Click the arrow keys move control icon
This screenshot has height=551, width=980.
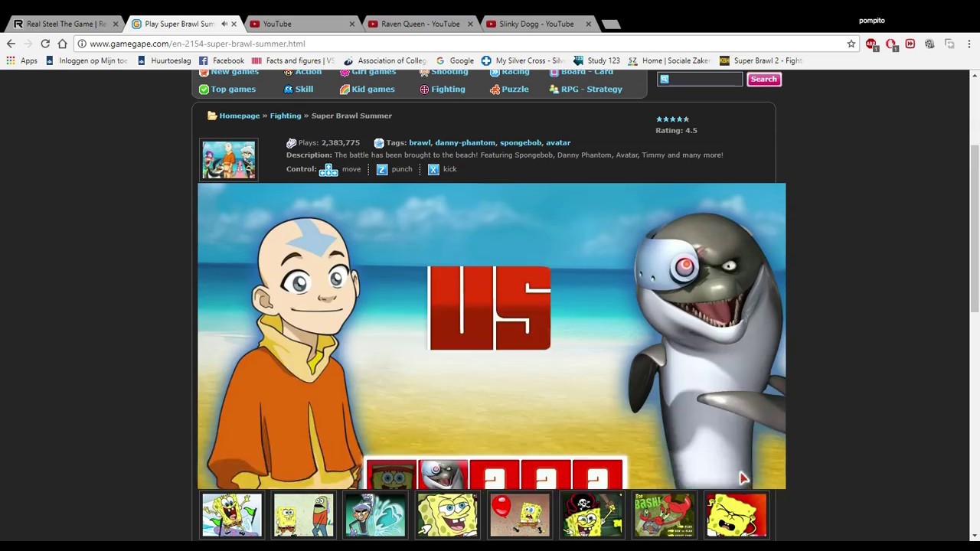pyautogui.click(x=328, y=169)
